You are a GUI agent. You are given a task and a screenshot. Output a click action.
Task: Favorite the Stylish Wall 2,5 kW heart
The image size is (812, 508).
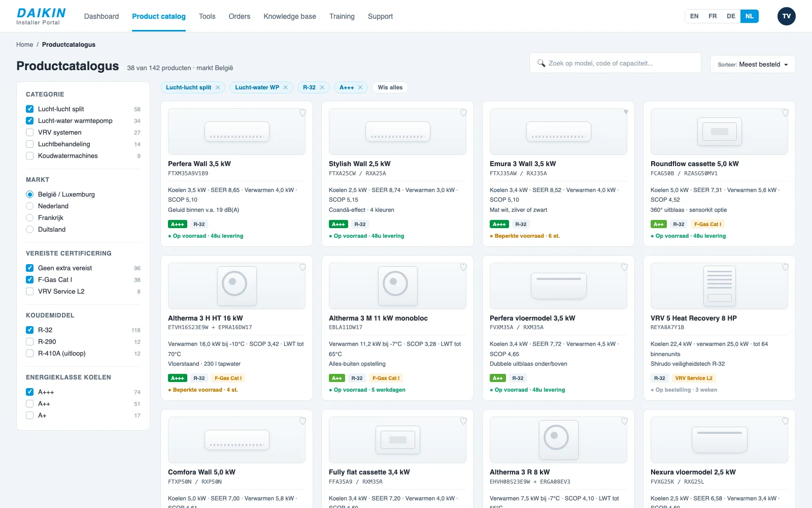[x=463, y=113]
